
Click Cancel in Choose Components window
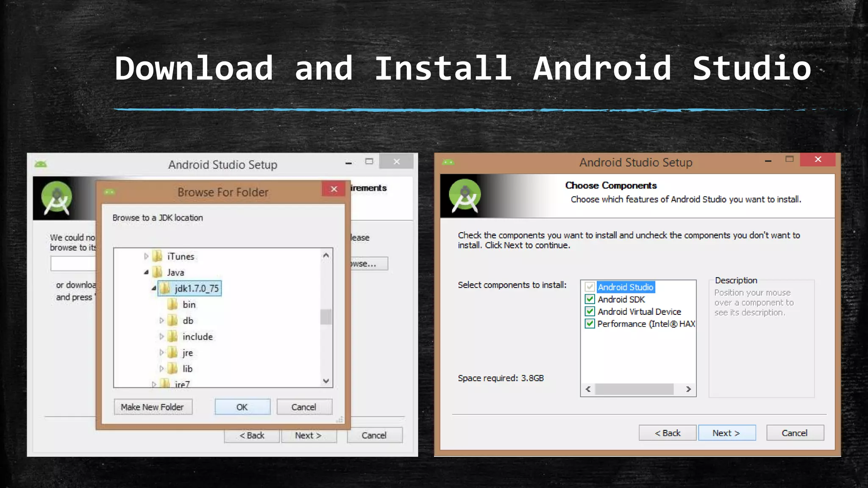pyautogui.click(x=795, y=433)
